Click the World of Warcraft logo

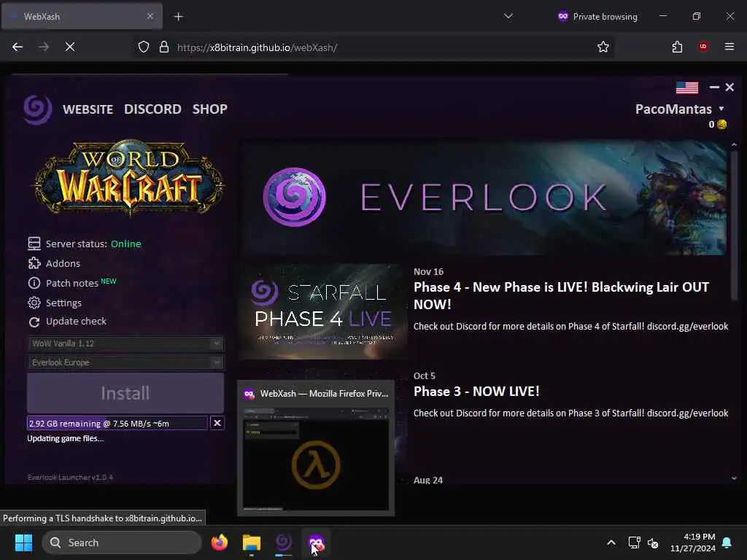click(128, 177)
